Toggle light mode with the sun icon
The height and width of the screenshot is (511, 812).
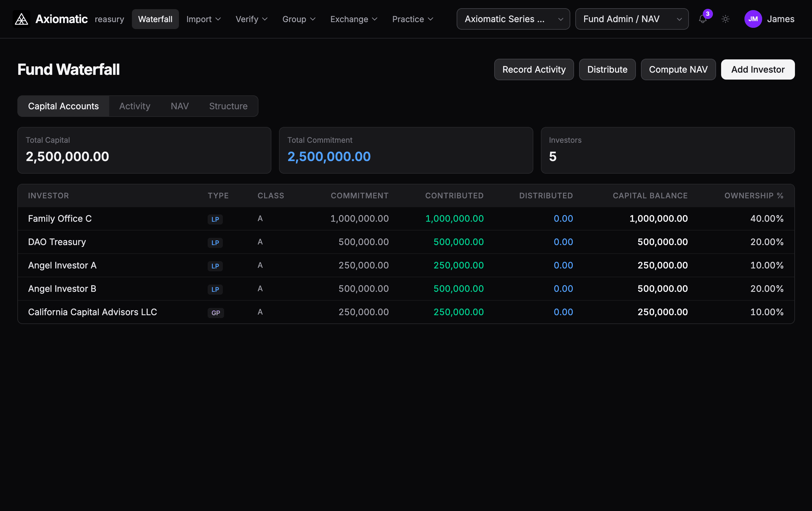tap(725, 19)
